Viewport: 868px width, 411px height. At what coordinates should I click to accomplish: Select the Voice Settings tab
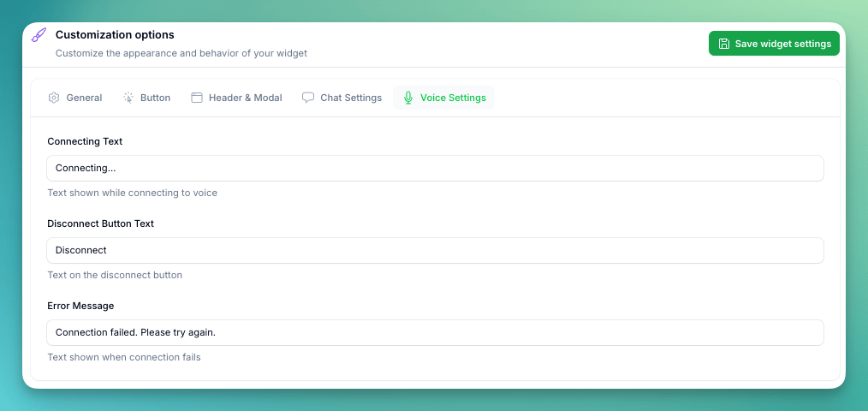(444, 98)
